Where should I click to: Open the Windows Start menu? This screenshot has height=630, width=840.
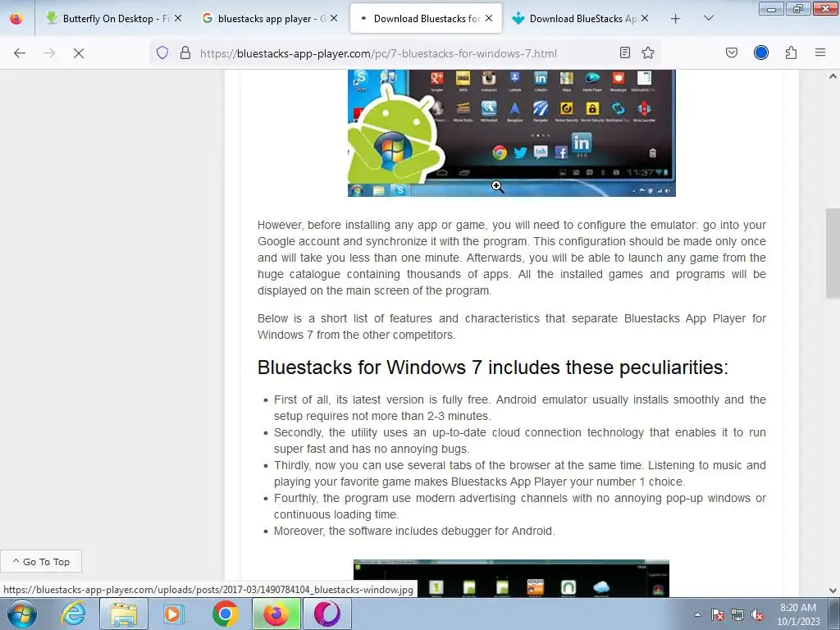pyautogui.click(x=22, y=614)
